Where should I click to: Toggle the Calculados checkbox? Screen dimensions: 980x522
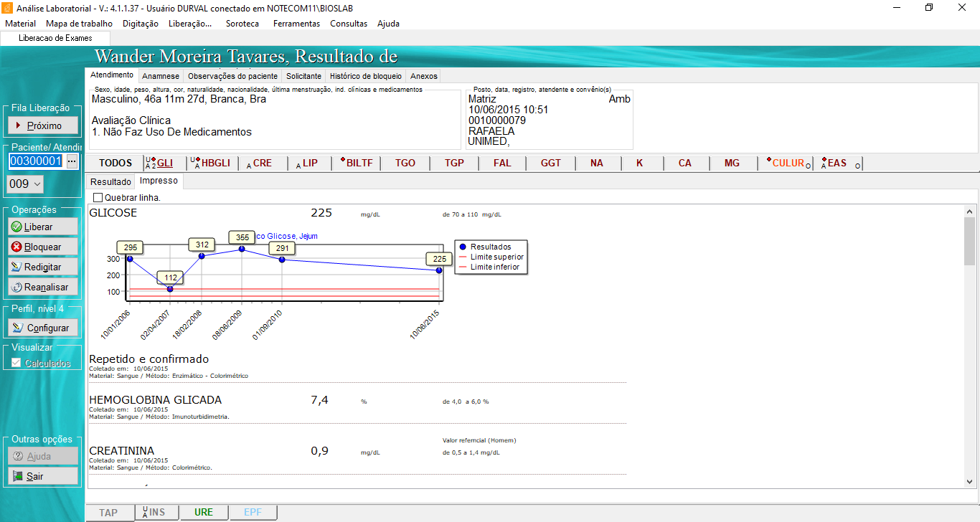[x=17, y=363]
